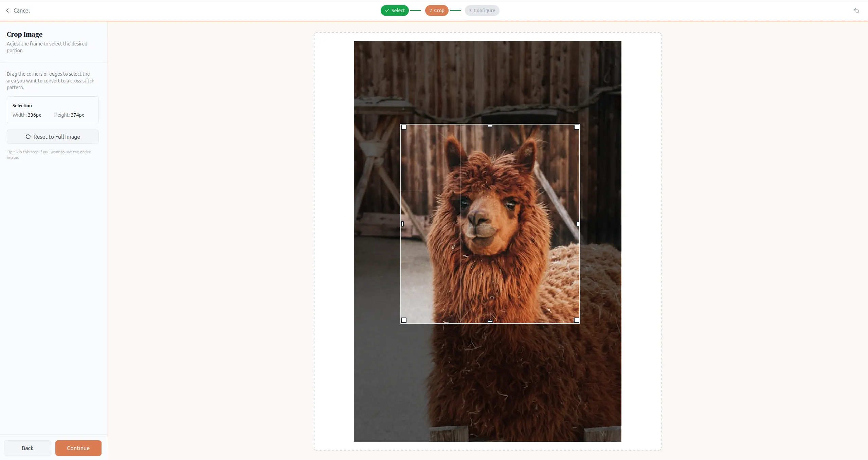Click the right edge crop handle
The height and width of the screenshot is (460, 868).
[x=577, y=224]
